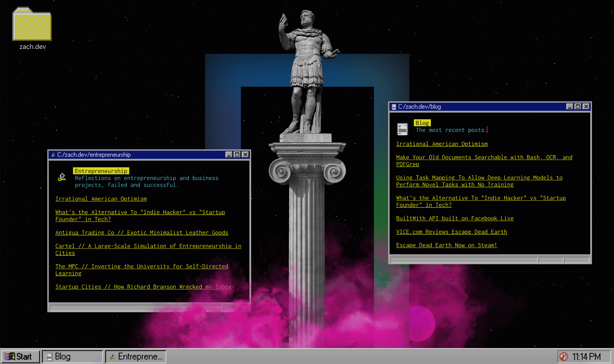Image resolution: width=614 pixels, height=364 pixels.
Task: Open Irrational American Optimism in entrepreneurship window
Action: point(101,199)
